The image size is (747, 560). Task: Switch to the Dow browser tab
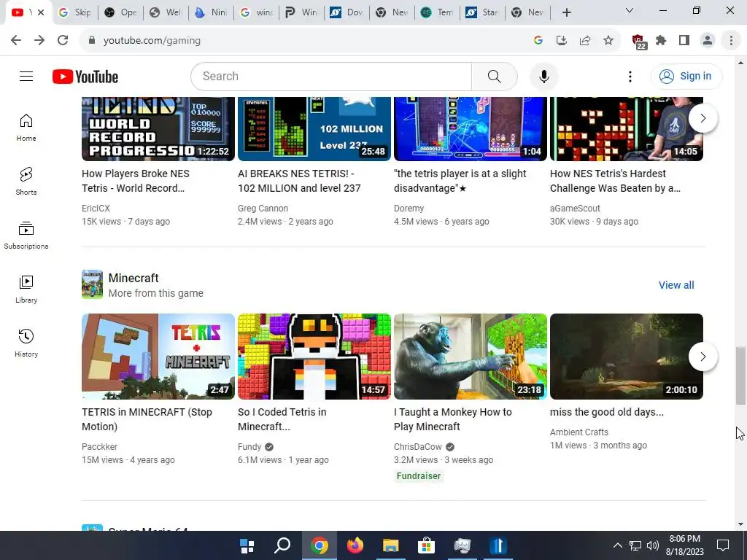tap(347, 12)
